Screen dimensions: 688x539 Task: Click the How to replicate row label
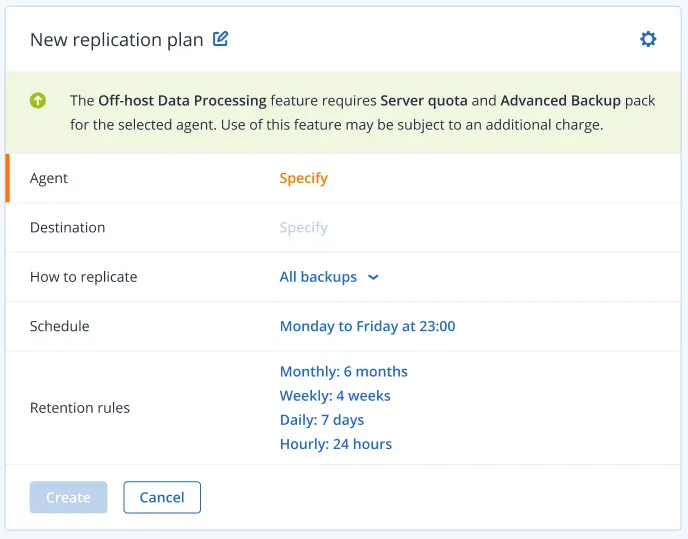tap(83, 277)
